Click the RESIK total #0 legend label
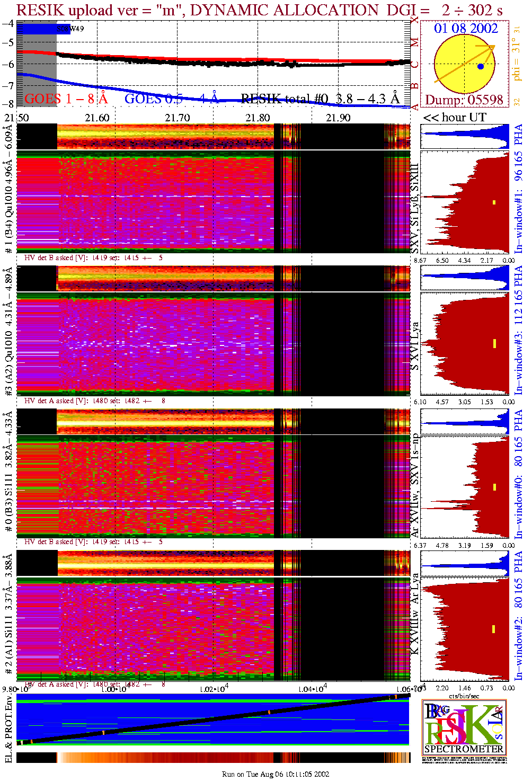532x782 pixels. pyautogui.click(x=320, y=99)
